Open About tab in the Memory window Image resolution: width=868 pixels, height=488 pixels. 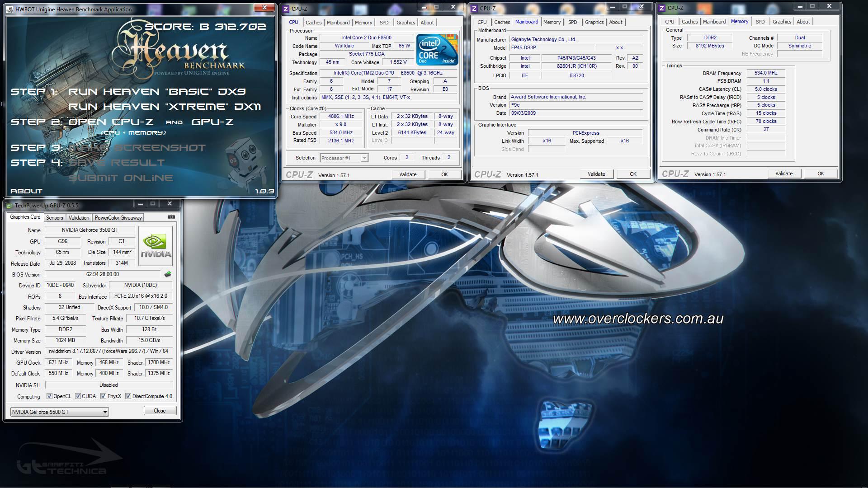coord(803,22)
